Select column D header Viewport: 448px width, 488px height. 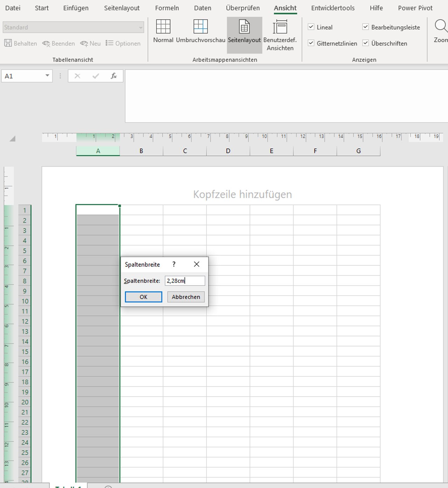(228, 151)
